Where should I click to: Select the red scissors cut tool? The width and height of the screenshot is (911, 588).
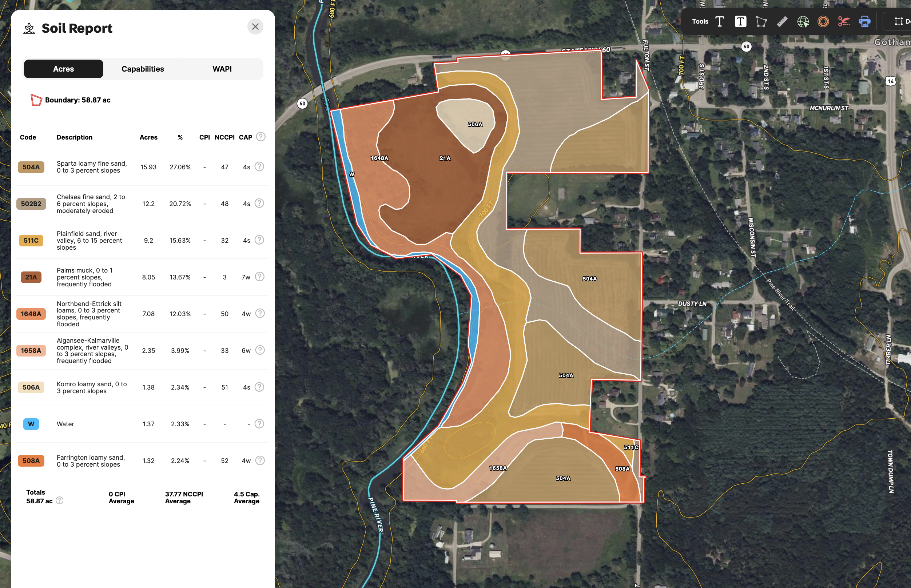coord(844,21)
